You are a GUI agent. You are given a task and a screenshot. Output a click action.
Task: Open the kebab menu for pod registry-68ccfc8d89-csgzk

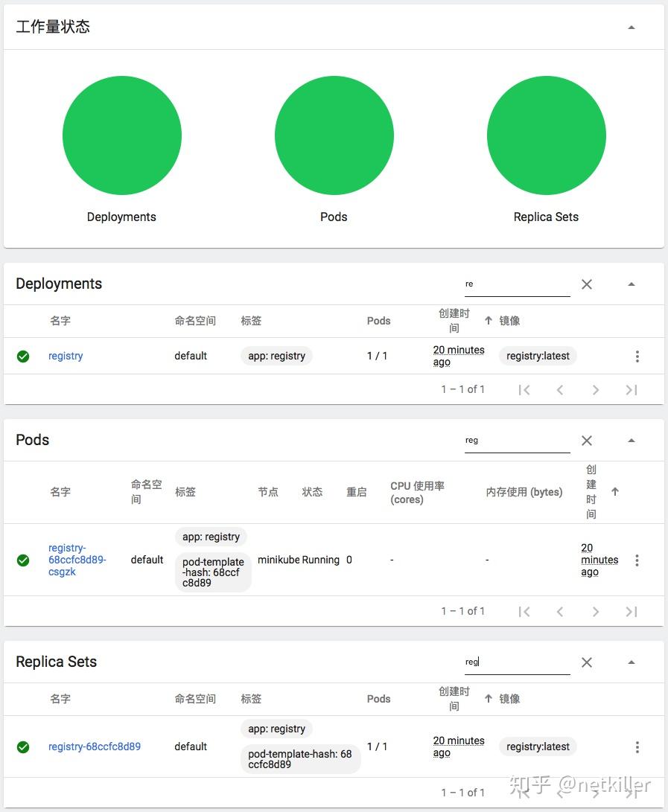click(x=637, y=560)
